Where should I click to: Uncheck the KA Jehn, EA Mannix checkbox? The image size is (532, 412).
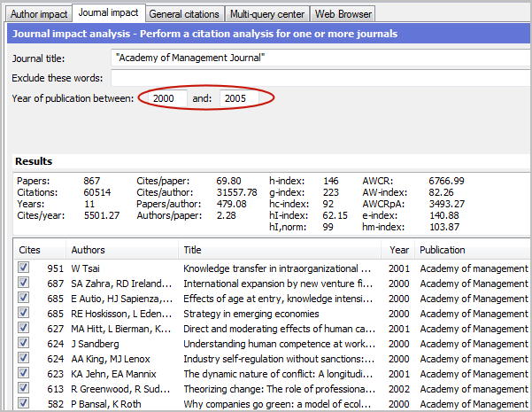click(23, 373)
